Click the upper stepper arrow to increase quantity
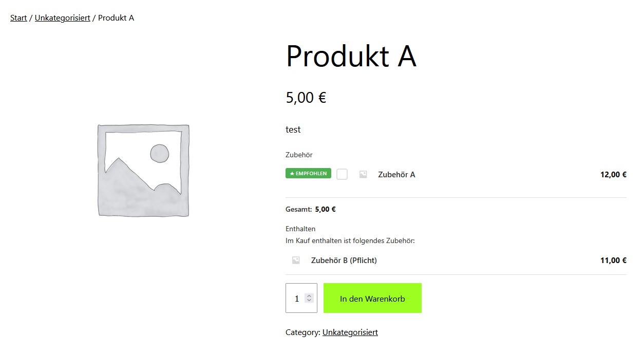 (309, 295)
